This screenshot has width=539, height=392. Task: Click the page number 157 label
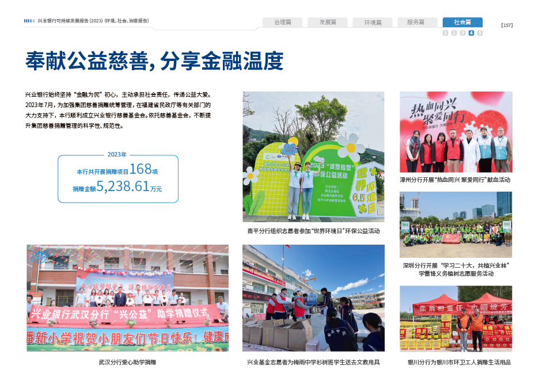point(507,25)
